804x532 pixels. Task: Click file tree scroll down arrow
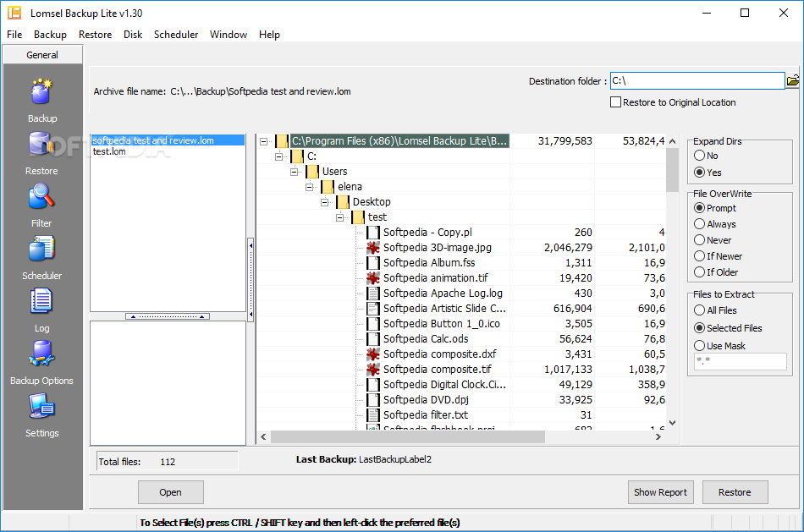(672, 423)
